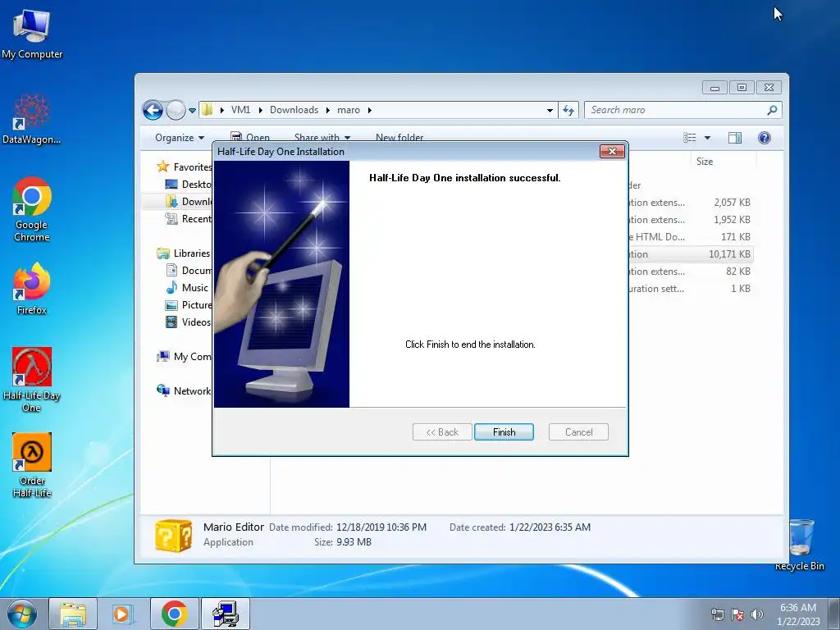840x630 pixels.
Task: Select the 1 KB configuration settings row
Action: tap(691, 288)
